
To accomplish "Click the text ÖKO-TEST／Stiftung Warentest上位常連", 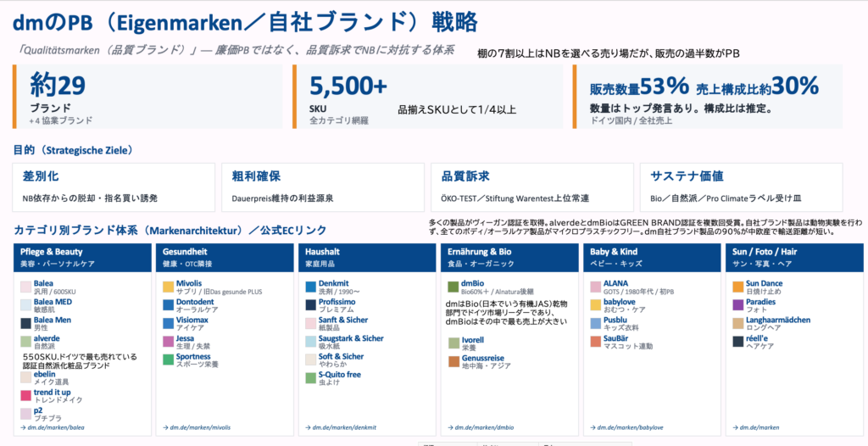I will 515,198.
